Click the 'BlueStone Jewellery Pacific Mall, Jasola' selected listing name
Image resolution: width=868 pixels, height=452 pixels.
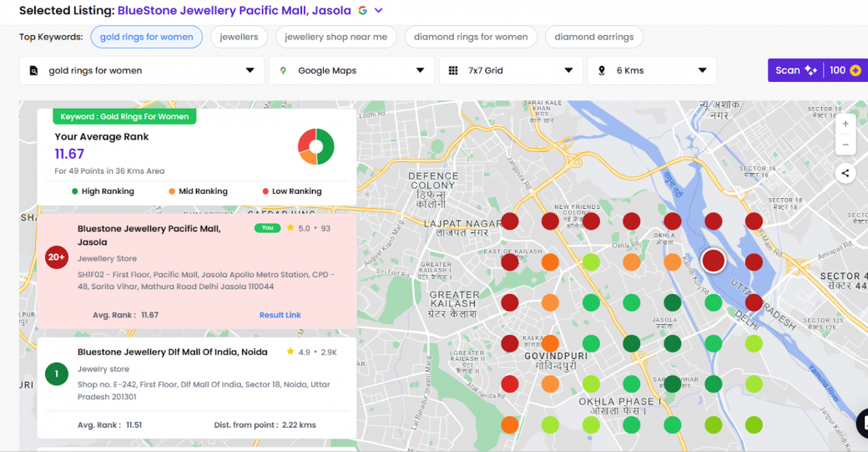(x=235, y=11)
